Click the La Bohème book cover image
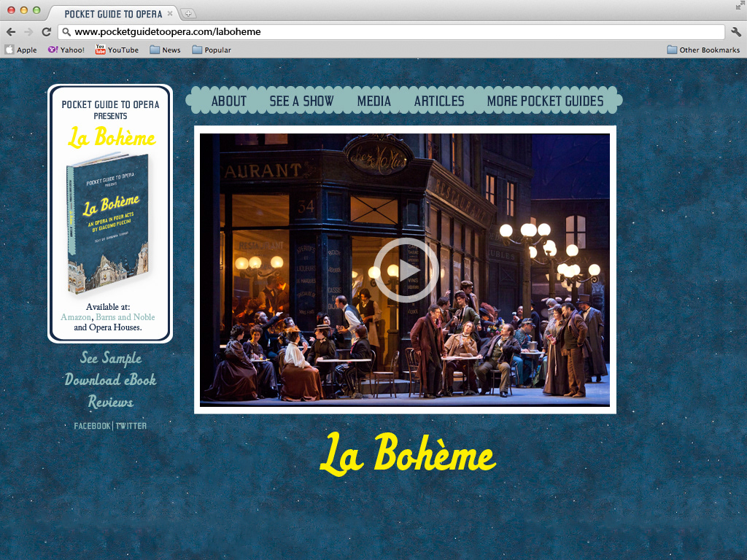 click(x=109, y=223)
